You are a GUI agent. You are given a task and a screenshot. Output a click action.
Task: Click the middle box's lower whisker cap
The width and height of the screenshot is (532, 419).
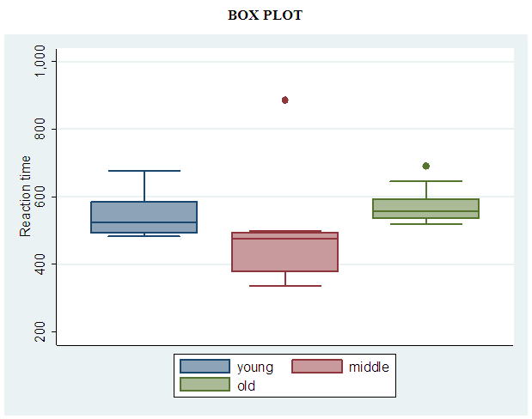point(285,285)
